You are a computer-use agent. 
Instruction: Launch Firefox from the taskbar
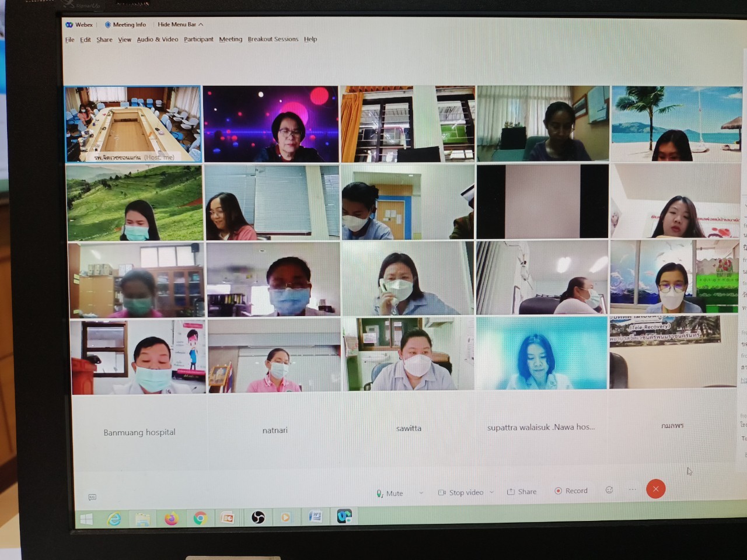171,518
